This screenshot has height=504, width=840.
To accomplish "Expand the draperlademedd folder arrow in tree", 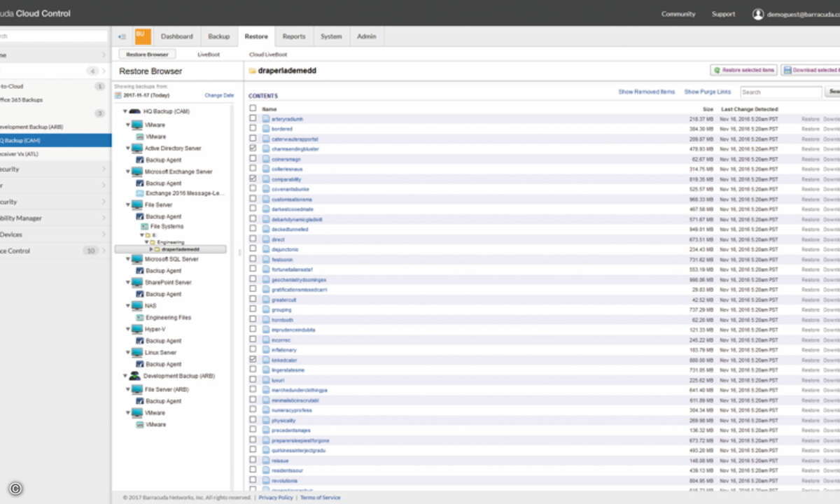I will tap(151, 249).
